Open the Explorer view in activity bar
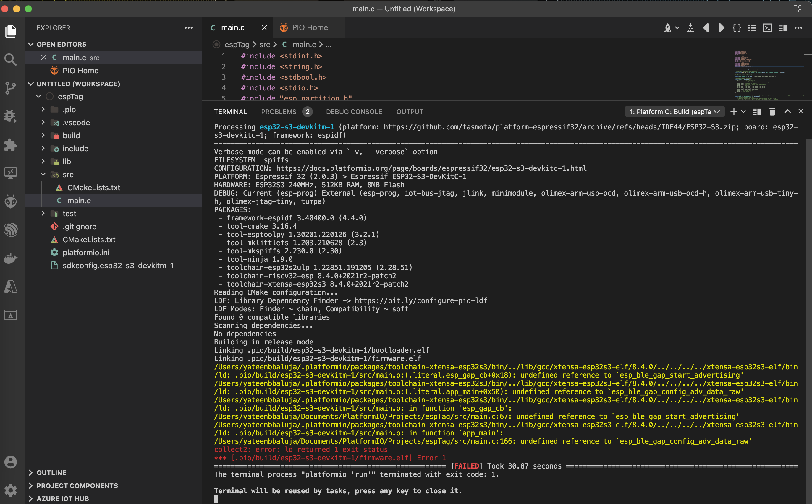Screen dimensions: 812x504 point(11,31)
